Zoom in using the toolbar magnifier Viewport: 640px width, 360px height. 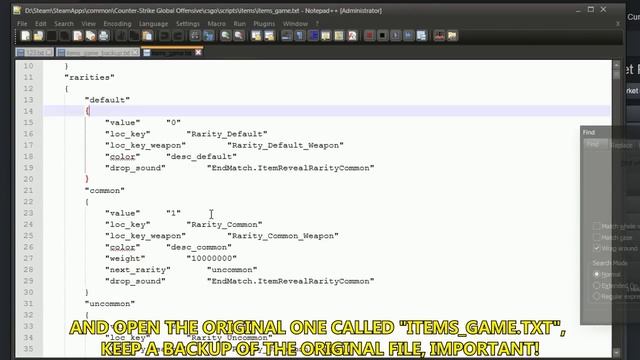(226, 36)
